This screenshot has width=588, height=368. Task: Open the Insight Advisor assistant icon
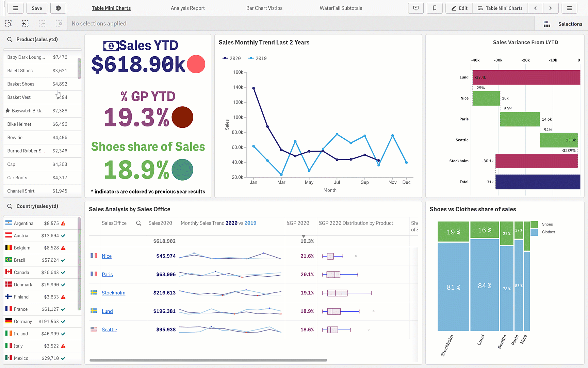point(58,8)
